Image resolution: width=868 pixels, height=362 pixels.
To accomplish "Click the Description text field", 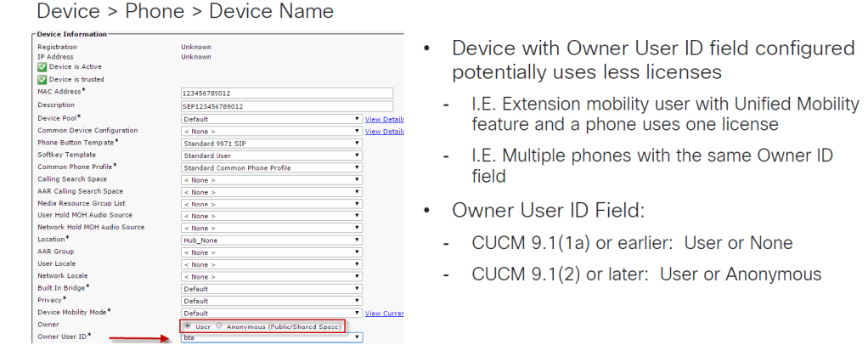I will [287, 106].
